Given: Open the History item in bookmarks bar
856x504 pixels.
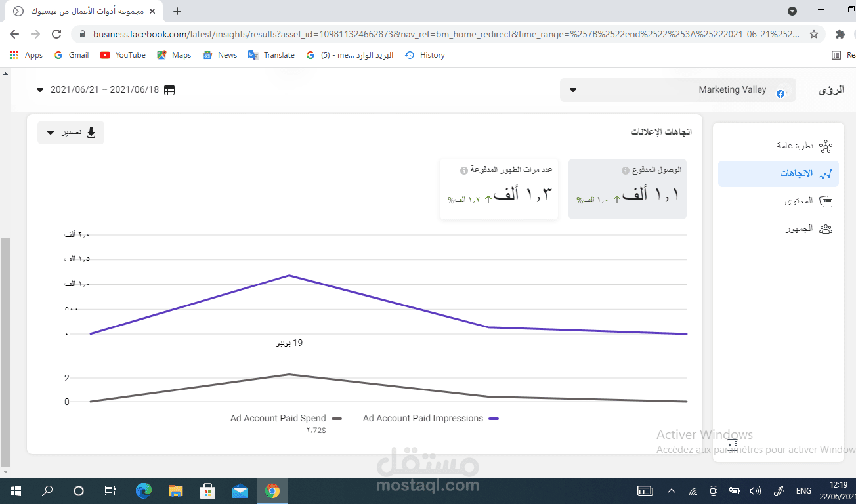Looking at the screenshot, I should (x=425, y=54).
